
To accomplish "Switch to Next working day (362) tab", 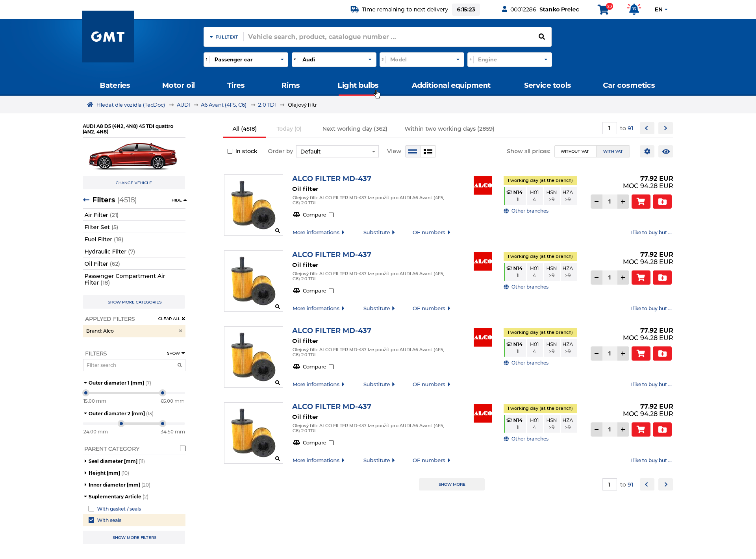I will tap(355, 129).
